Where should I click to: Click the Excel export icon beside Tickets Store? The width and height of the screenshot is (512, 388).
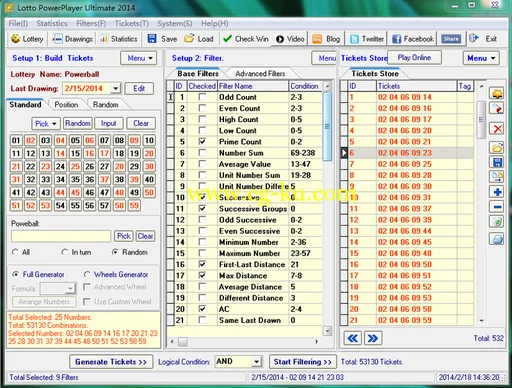pyautogui.click(x=497, y=222)
